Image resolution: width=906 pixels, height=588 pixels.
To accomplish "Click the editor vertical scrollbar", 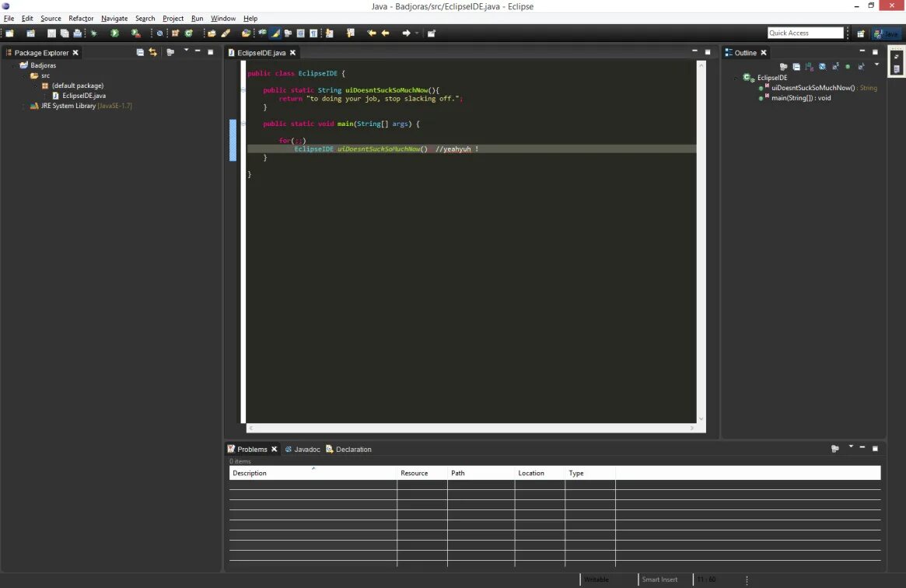I will (x=701, y=242).
